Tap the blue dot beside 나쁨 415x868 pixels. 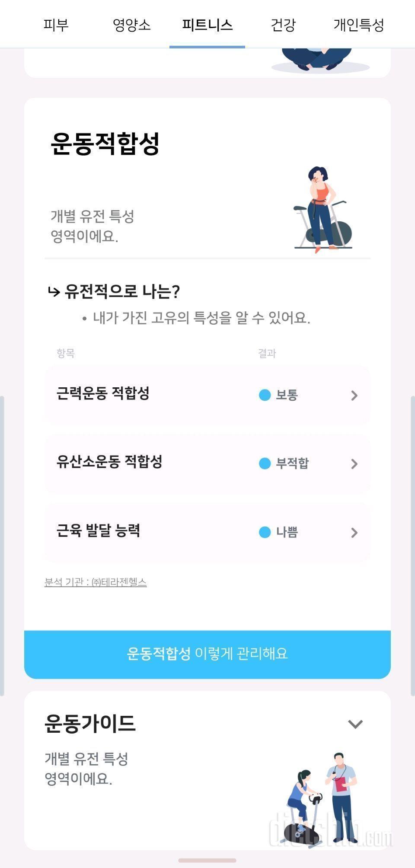point(265,532)
